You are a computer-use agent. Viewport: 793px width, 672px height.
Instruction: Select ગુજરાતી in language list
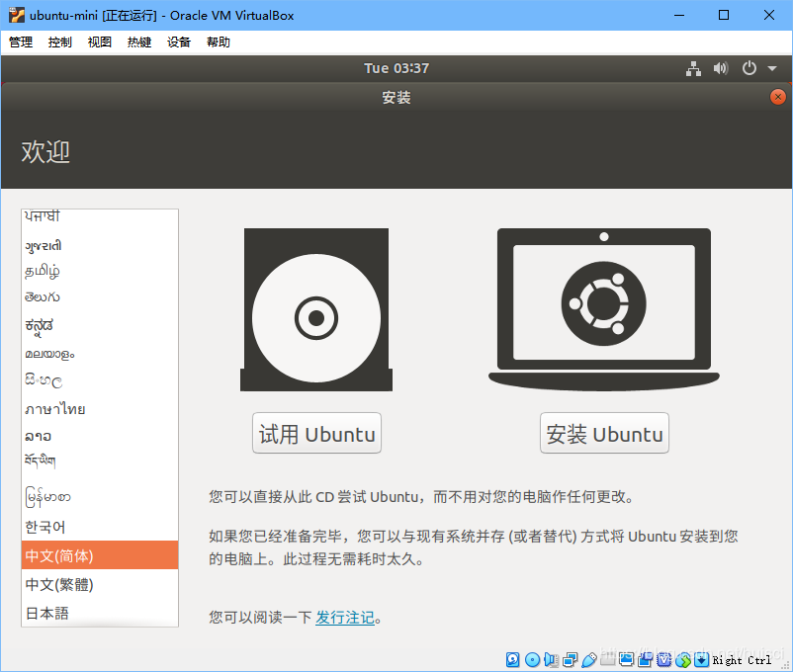pos(100,246)
